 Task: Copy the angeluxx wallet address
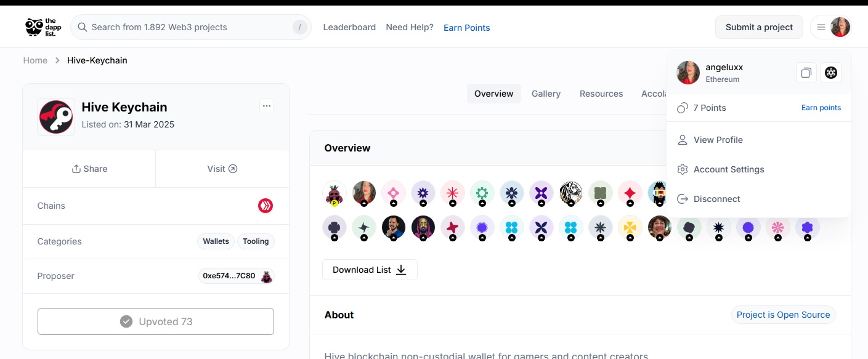click(806, 73)
